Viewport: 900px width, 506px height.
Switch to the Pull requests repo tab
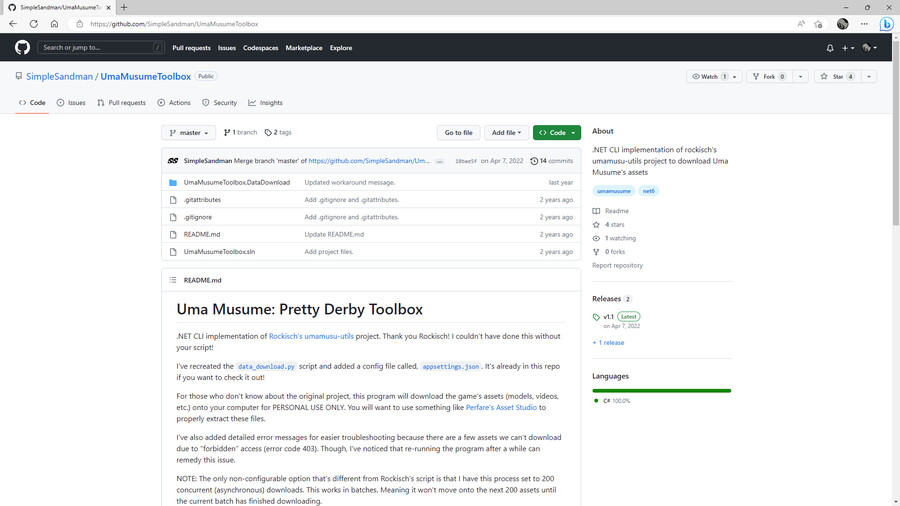pyautogui.click(x=121, y=103)
